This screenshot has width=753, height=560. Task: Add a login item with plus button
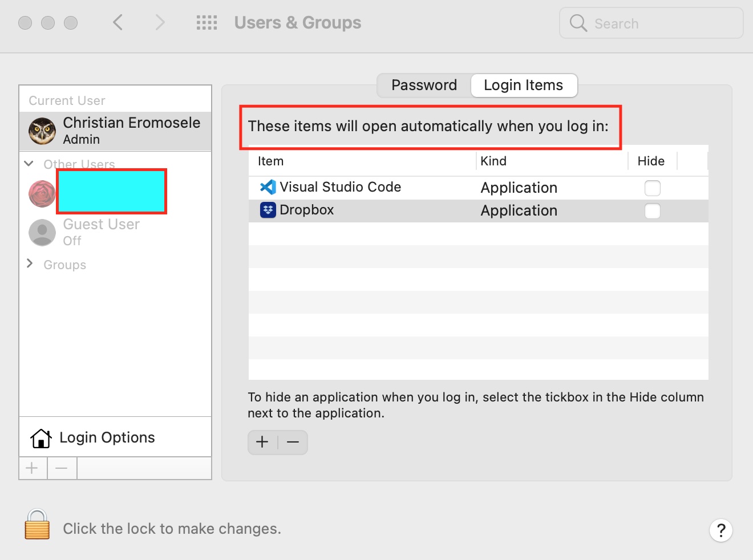[262, 442]
